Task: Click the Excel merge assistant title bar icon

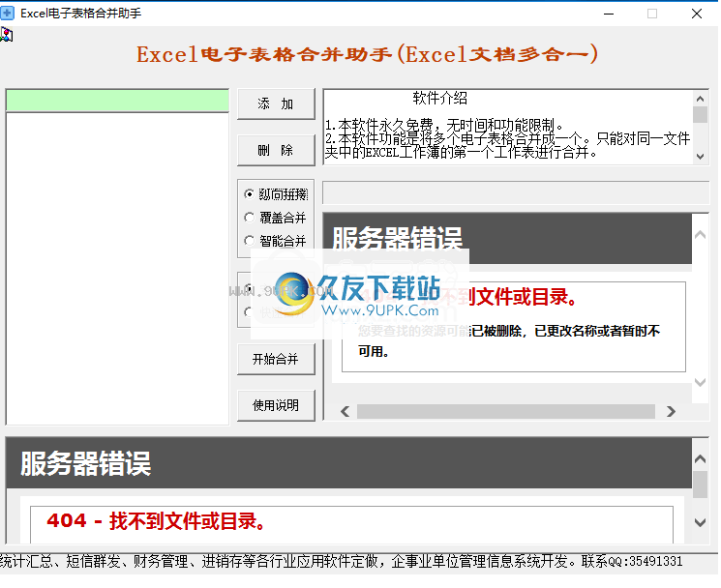Action: coord(8,14)
